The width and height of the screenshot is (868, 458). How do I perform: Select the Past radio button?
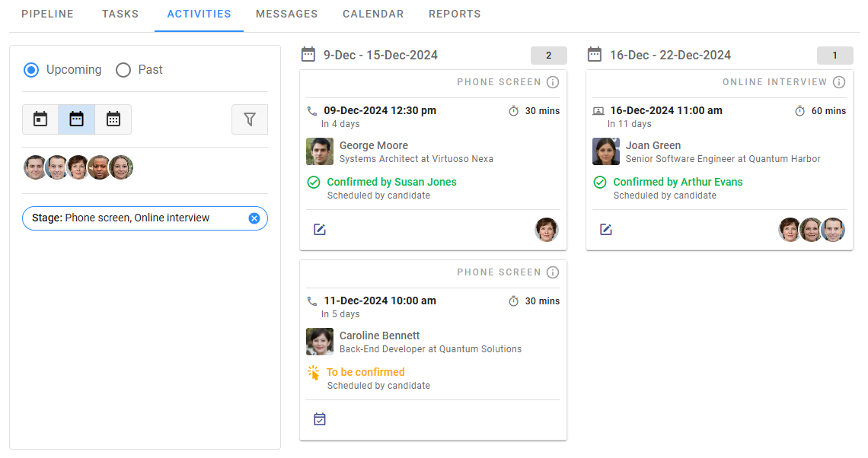(123, 70)
